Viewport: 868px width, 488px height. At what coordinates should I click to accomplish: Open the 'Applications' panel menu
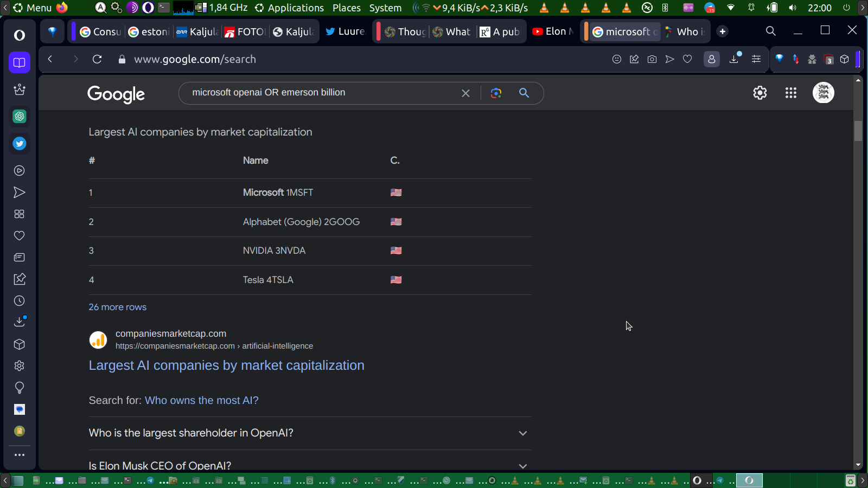(x=290, y=8)
